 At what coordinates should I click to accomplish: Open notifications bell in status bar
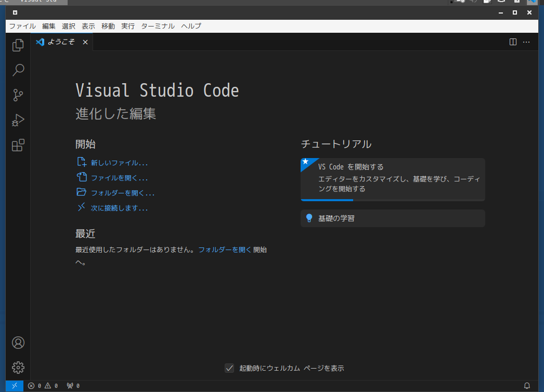(x=527, y=386)
